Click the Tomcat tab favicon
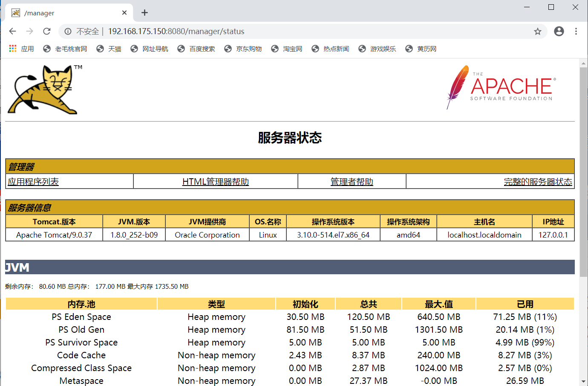Image resolution: width=588 pixels, height=386 pixels. pyautogui.click(x=15, y=12)
